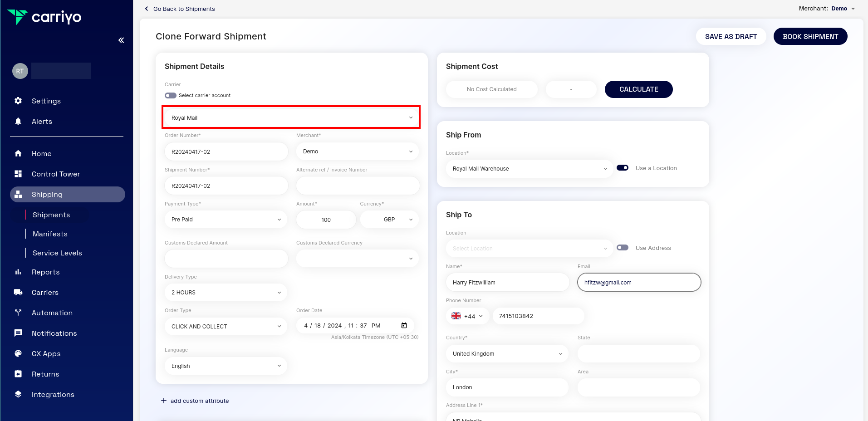Click the Automation branch icon
The height and width of the screenshot is (421, 868).
18,313
